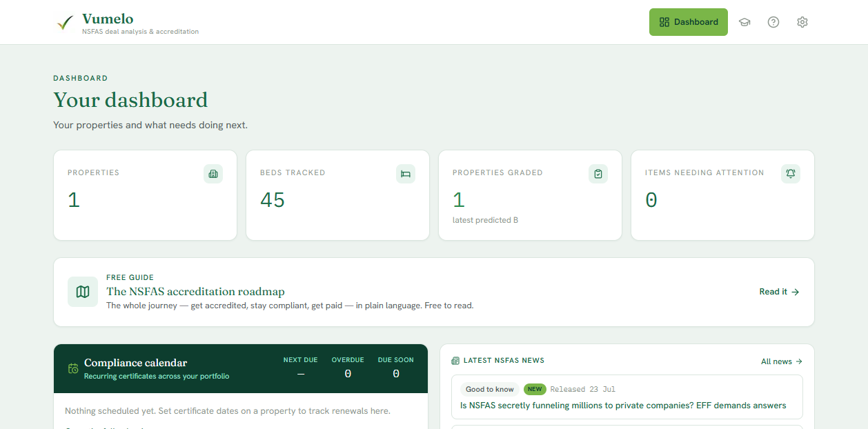Click the clipboard icon on Properties Graded card
This screenshot has width=868, height=429.
(x=598, y=174)
